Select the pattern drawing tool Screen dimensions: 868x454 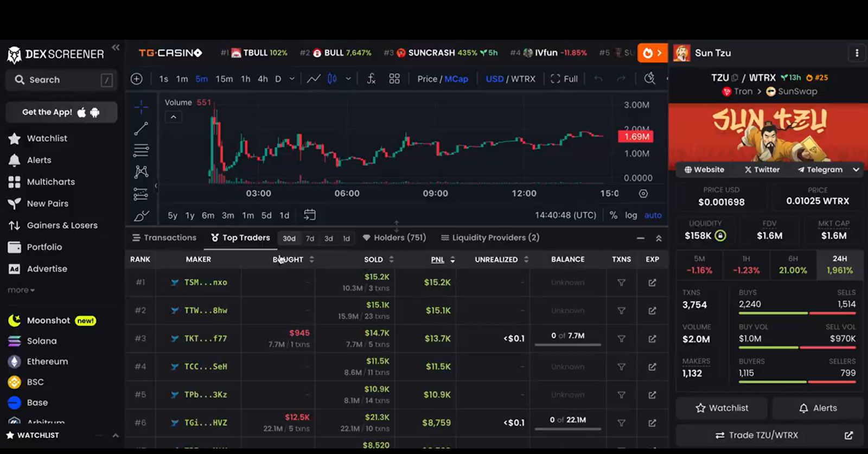click(x=141, y=172)
